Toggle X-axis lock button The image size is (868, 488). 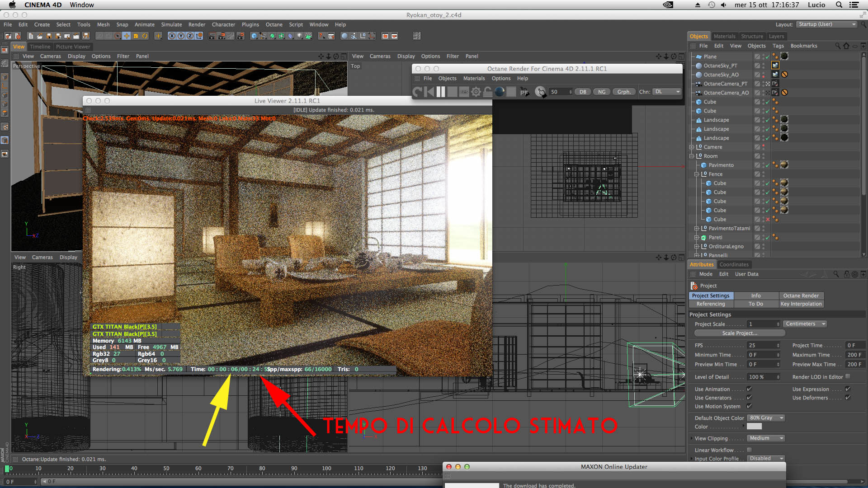tap(172, 36)
